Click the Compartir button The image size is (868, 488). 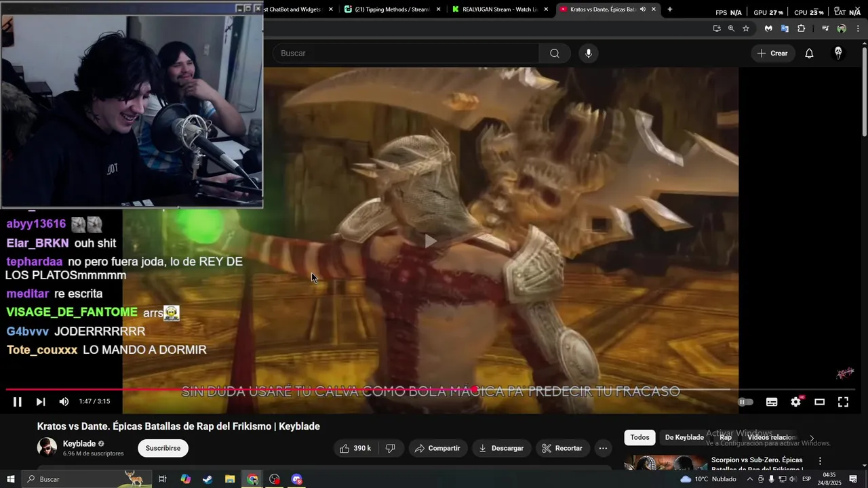pos(437,448)
